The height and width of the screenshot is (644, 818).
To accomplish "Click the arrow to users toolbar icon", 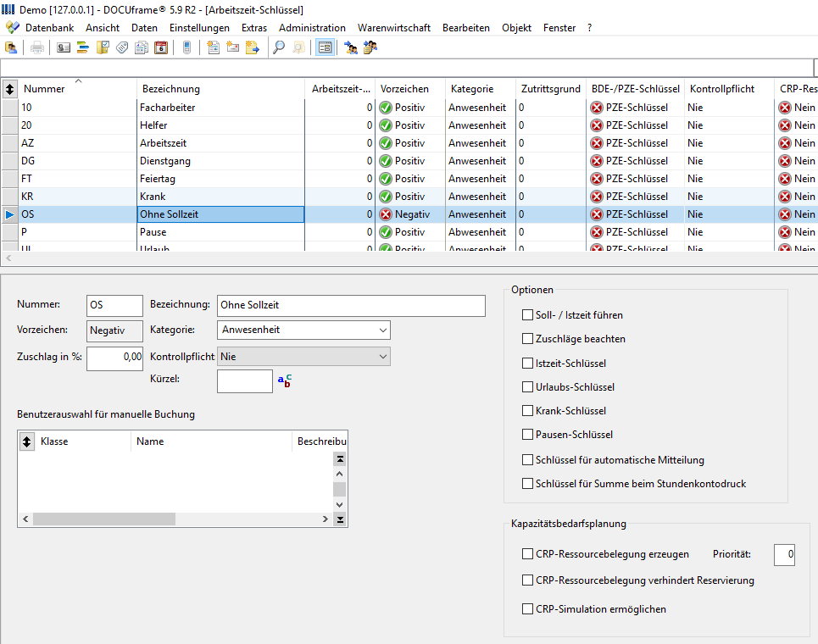I will (351, 48).
